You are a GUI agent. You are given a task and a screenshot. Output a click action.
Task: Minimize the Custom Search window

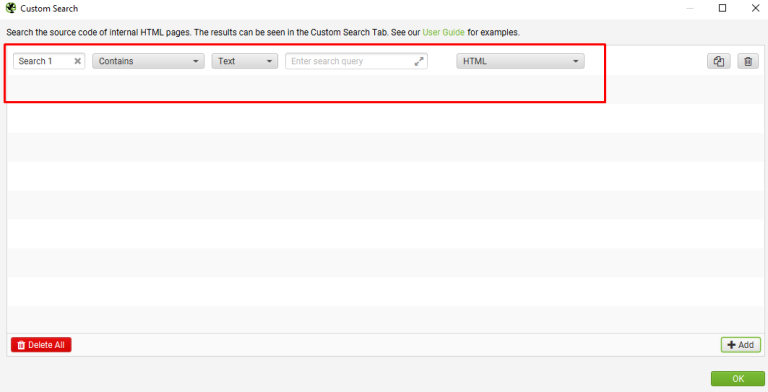tap(690, 8)
